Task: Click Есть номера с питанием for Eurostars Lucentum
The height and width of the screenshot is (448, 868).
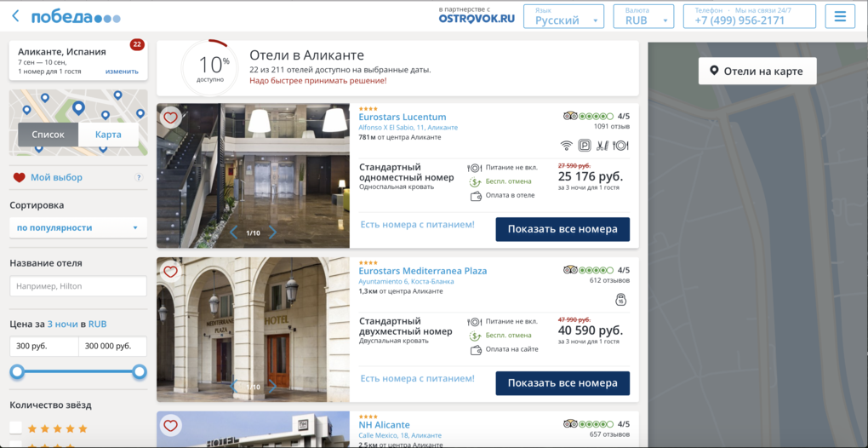Action: point(417,224)
